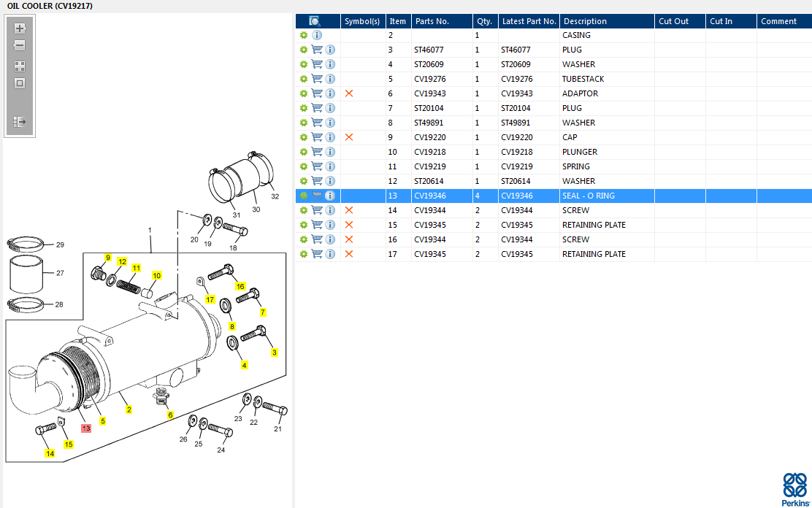
Task: Select yellow callout 6 on the diagram
Action: pyautogui.click(x=171, y=415)
